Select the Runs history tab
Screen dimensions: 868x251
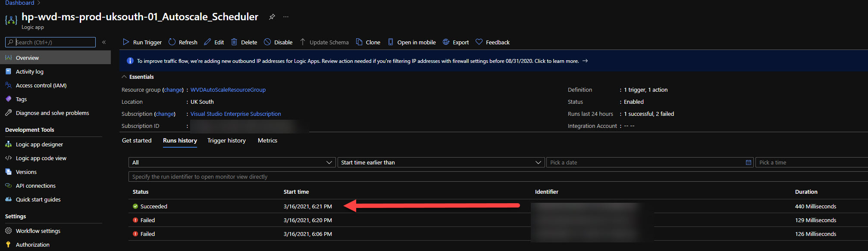point(180,140)
